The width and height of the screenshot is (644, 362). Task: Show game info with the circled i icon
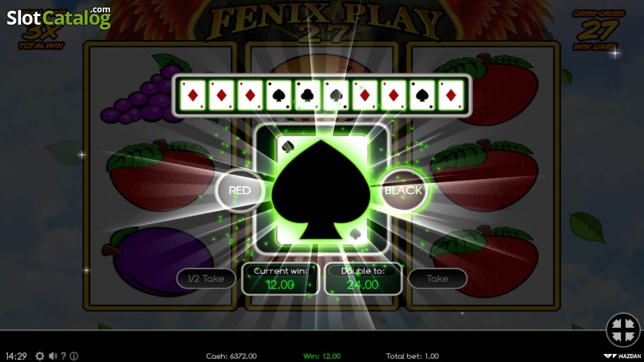[74, 356]
